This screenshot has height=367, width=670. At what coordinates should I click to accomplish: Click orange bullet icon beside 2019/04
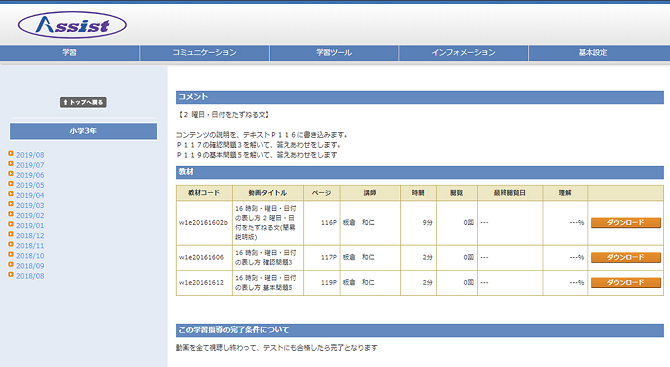(11, 194)
